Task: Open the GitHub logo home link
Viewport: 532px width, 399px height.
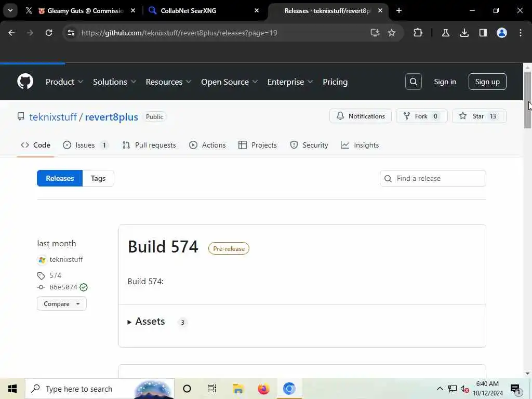Action: (25, 82)
